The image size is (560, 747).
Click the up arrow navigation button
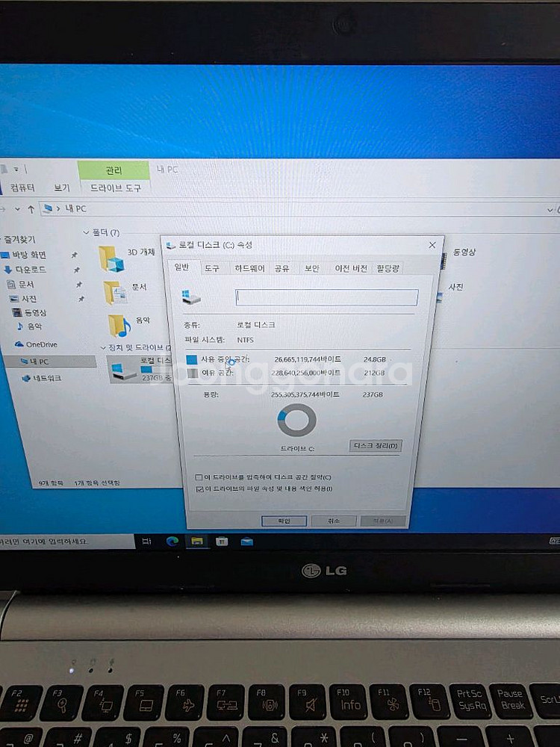pos(31,209)
